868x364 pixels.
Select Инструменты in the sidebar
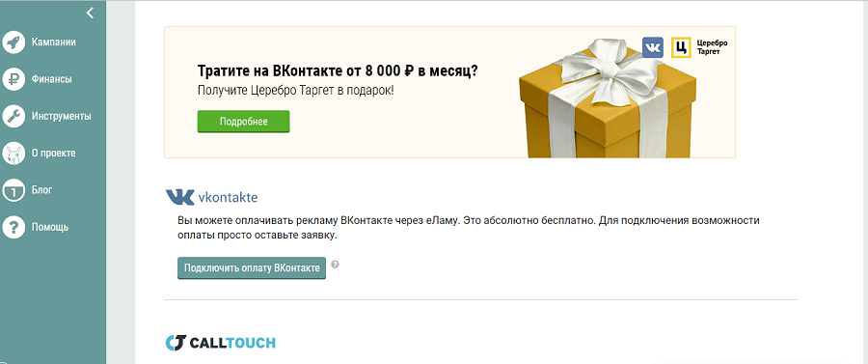[62, 117]
